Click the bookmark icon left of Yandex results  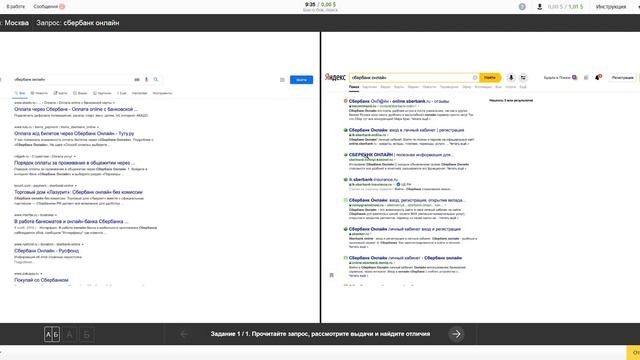pyautogui.click(x=331, y=275)
